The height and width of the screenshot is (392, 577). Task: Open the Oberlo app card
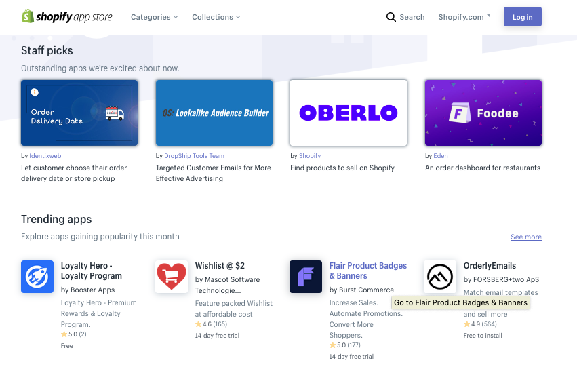click(349, 113)
